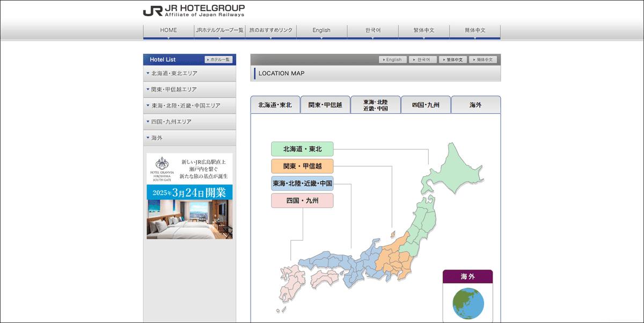Expand 海外 item in sidebar
This screenshot has height=323, width=644.
189,138
